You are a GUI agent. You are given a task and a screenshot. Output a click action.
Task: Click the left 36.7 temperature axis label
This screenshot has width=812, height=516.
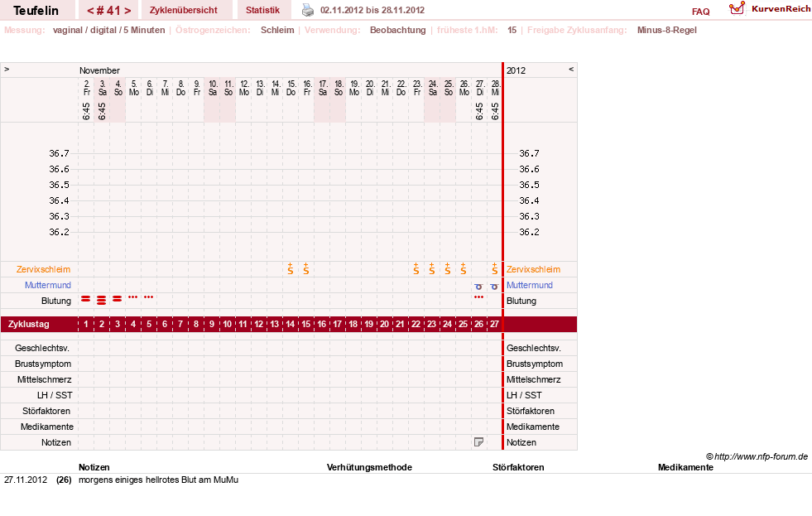click(59, 153)
